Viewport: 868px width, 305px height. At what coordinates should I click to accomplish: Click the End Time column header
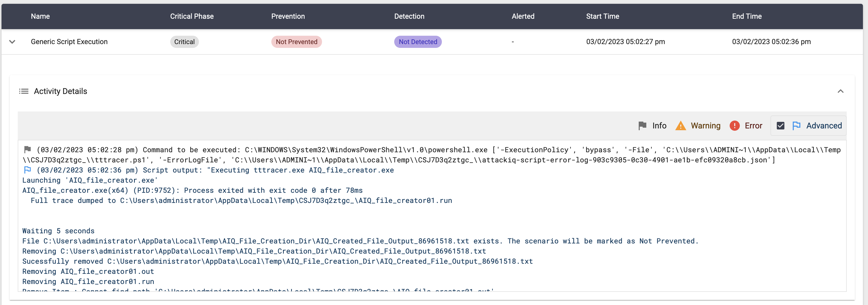pos(746,16)
